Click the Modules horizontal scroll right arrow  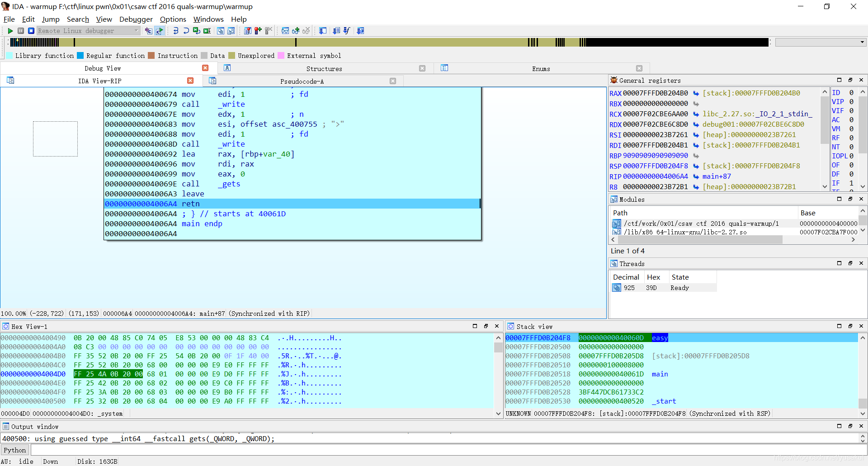click(x=853, y=240)
